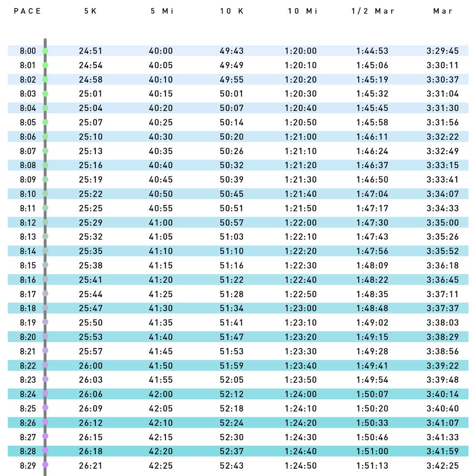Click the half marathon time 1:51:00
Screen dimensions: 474x476
click(x=372, y=451)
